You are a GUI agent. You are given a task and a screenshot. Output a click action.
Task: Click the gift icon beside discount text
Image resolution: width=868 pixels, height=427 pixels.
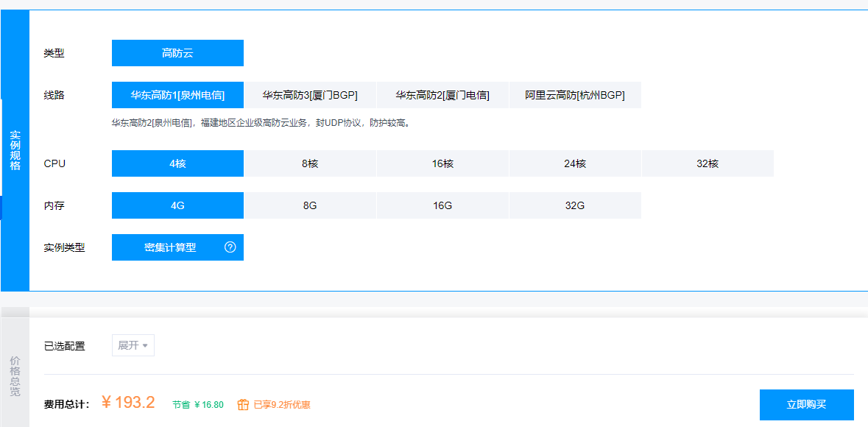tap(243, 404)
